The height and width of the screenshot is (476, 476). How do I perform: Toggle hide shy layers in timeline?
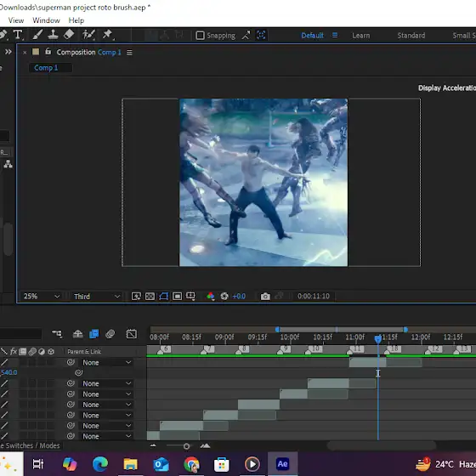(77, 334)
